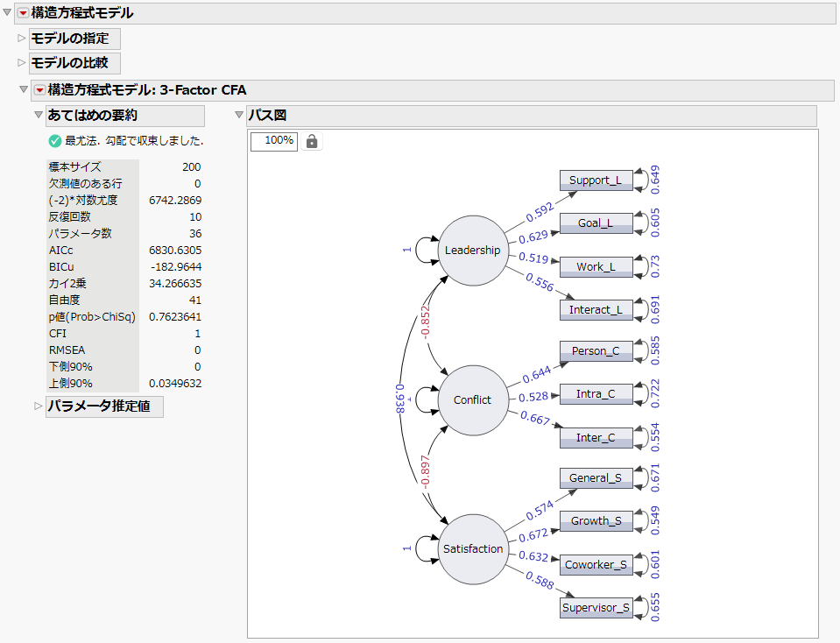
Task: Click the あてはめの要約 header title
Action: tap(92, 116)
